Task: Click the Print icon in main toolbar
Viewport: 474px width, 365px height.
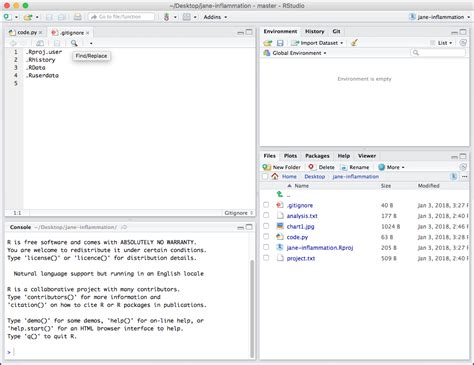Action: 77,17
